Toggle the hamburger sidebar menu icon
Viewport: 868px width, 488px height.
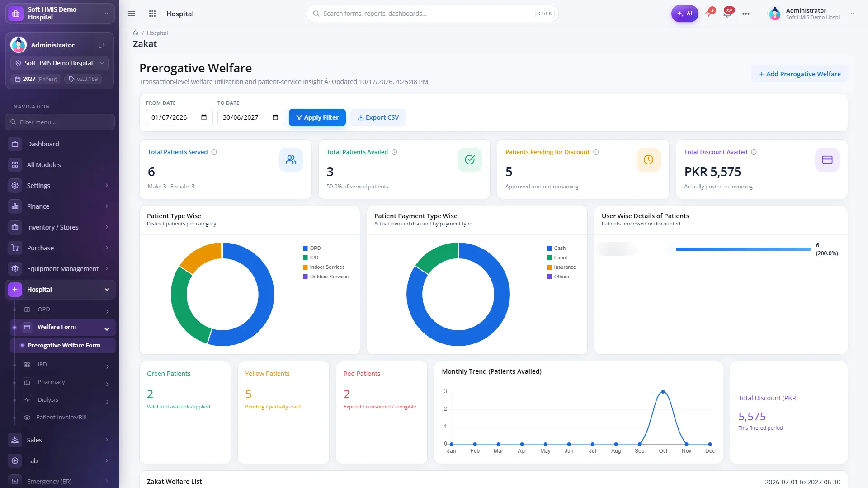(x=132, y=14)
